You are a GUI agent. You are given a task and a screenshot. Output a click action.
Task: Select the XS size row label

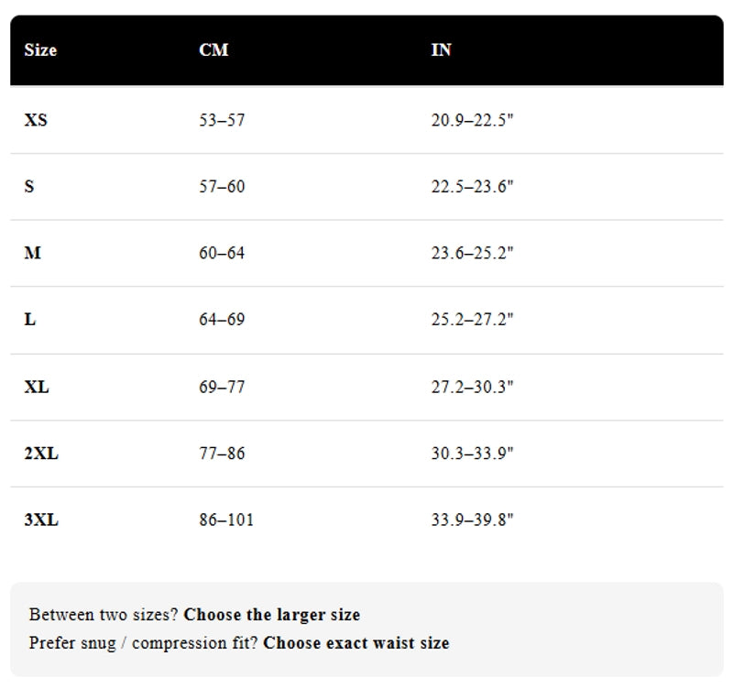36,120
